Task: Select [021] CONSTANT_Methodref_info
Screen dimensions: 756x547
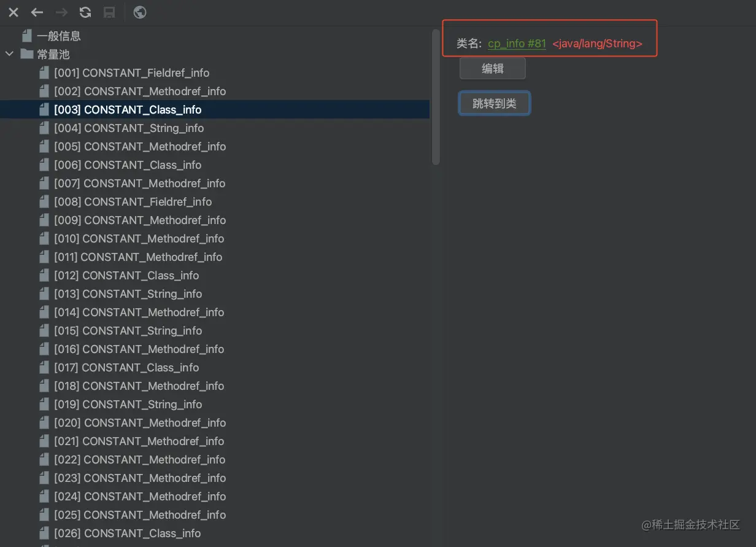Action: click(215, 441)
